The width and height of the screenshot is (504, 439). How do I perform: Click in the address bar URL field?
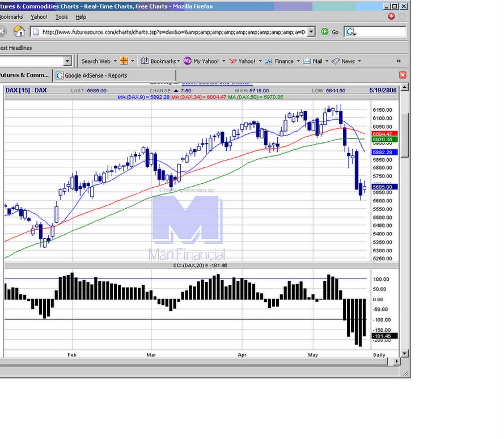(x=173, y=32)
